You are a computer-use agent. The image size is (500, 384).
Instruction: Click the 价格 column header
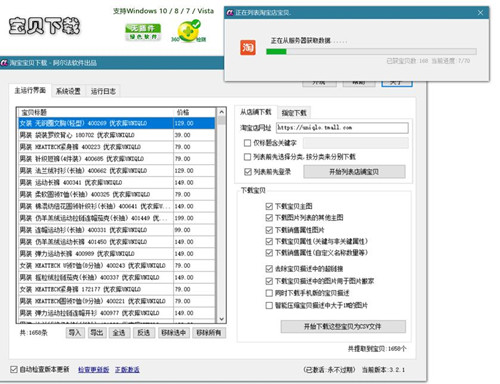[x=195, y=112]
